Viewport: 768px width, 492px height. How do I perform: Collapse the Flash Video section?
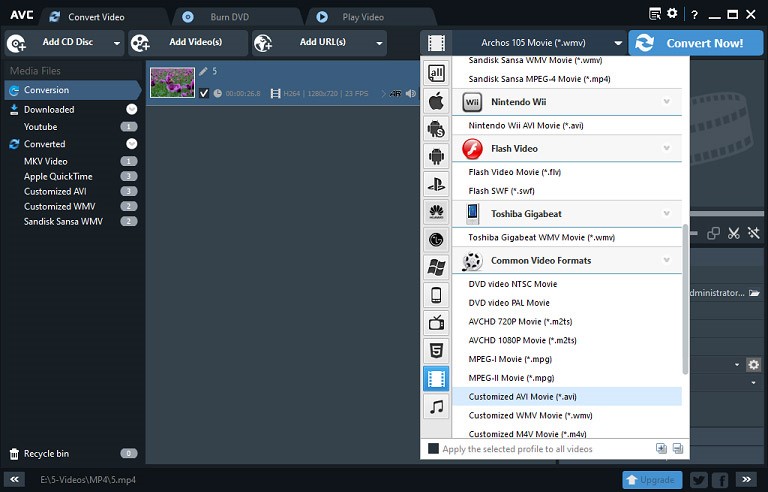click(x=666, y=148)
